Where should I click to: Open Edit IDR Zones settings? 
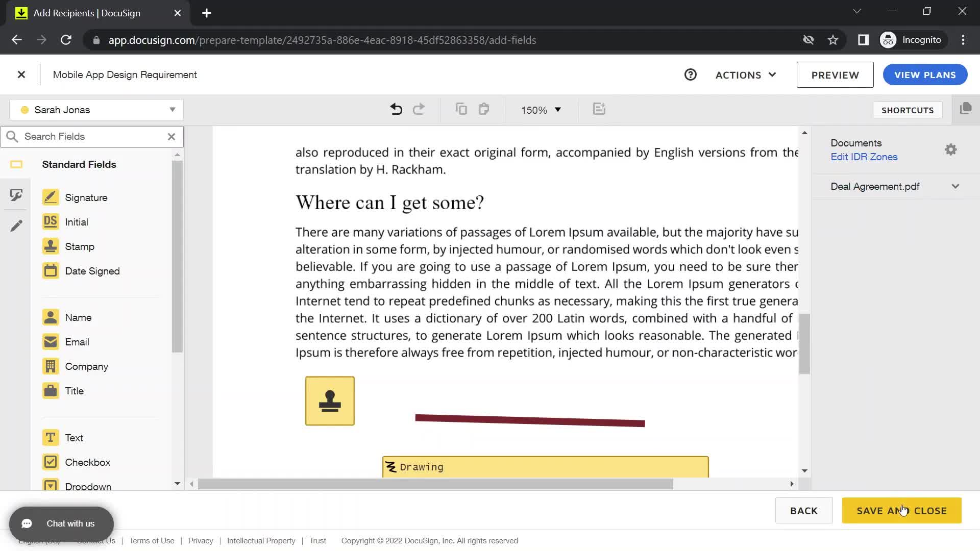[864, 157]
